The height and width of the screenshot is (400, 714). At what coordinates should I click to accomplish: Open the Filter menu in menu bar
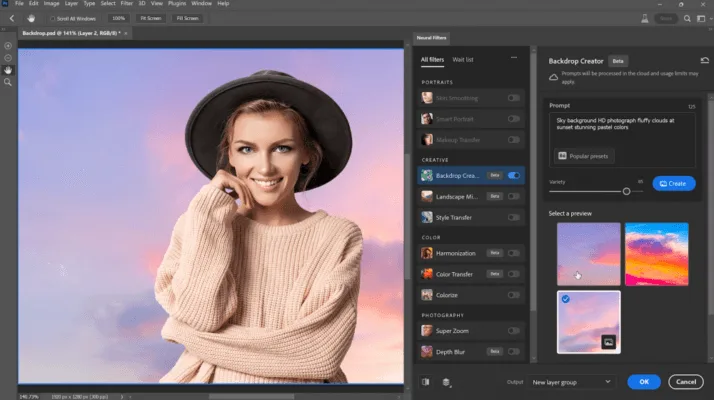[127, 4]
